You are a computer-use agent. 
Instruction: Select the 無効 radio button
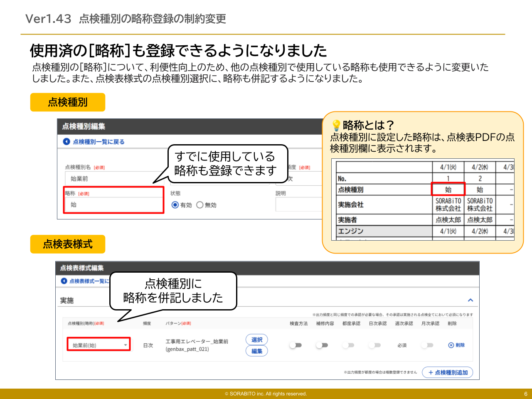[x=200, y=204]
